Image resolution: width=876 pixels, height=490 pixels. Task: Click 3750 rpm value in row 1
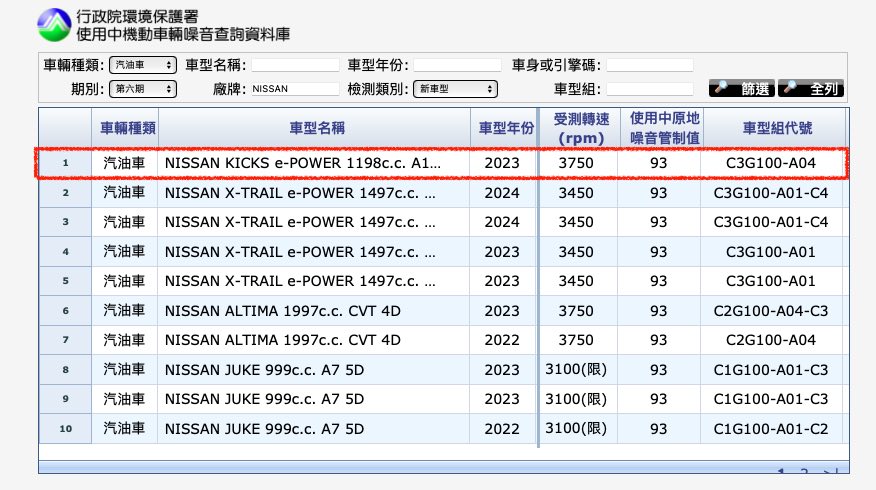[x=576, y=163]
